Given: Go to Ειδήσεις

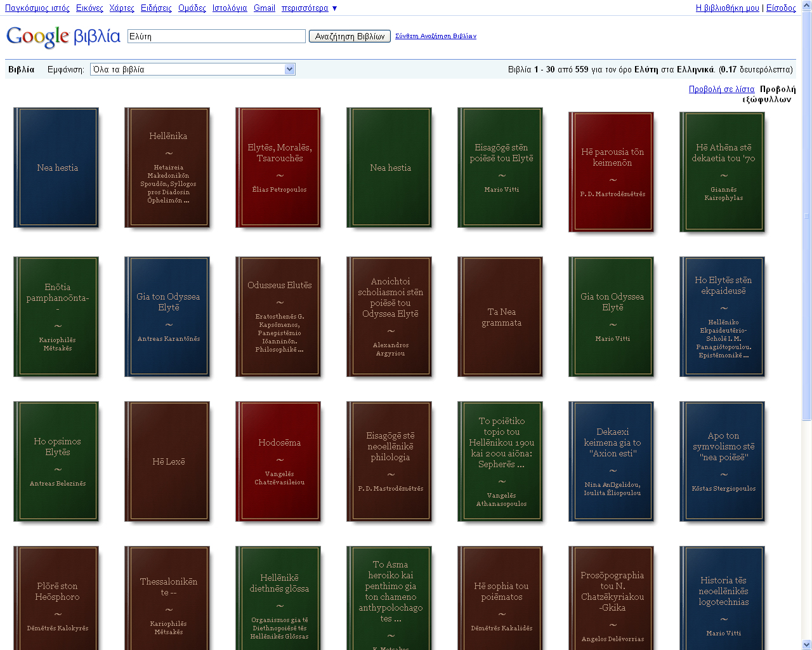Looking at the screenshot, I should (155, 9).
